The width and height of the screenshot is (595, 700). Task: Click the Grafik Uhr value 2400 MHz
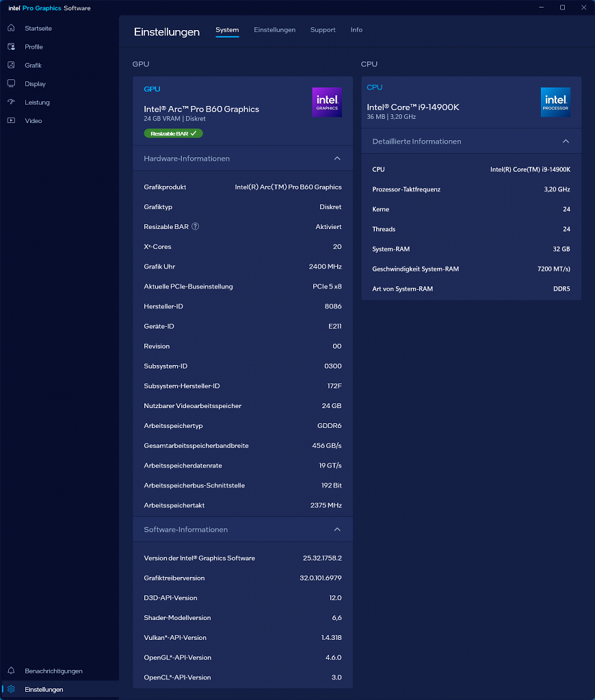click(x=325, y=267)
